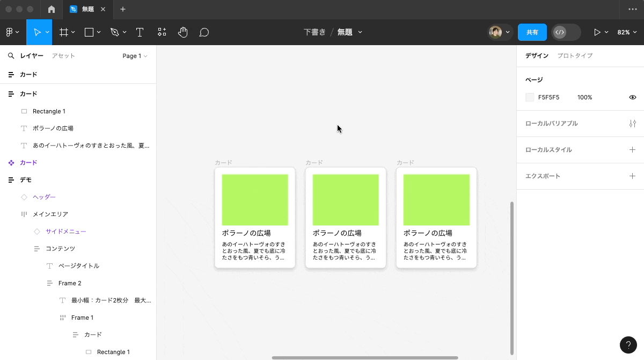Screen dimensions: 644x360
Task: Open the 無題 file name dropdown
Action: tap(349, 32)
